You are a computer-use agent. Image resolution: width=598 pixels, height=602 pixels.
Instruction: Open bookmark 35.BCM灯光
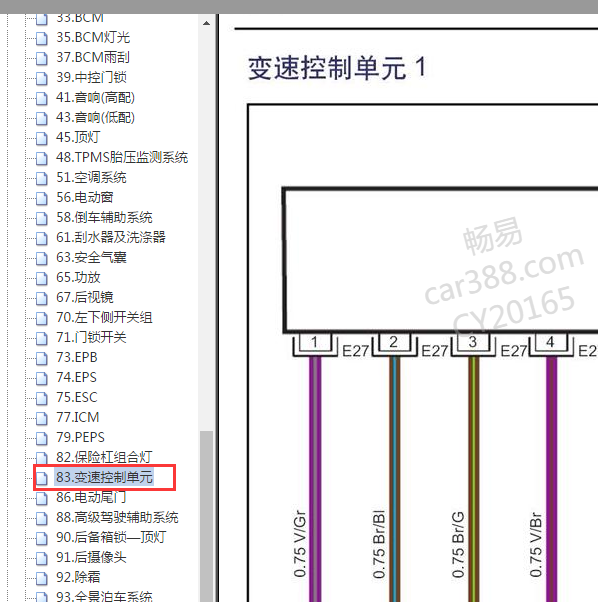tap(93, 37)
